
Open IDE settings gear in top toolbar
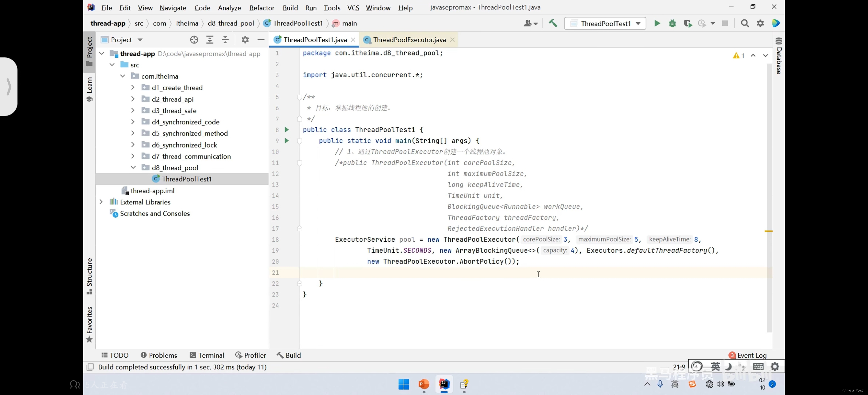click(x=760, y=23)
